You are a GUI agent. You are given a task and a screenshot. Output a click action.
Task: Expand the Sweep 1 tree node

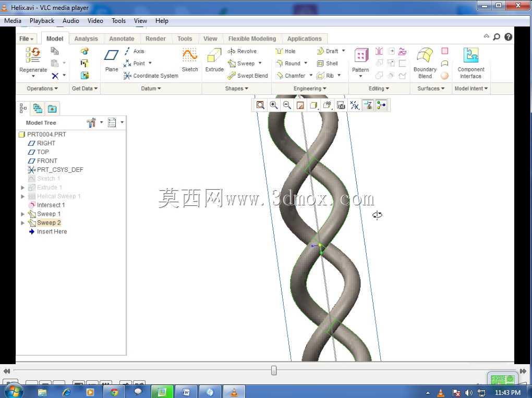(23, 214)
